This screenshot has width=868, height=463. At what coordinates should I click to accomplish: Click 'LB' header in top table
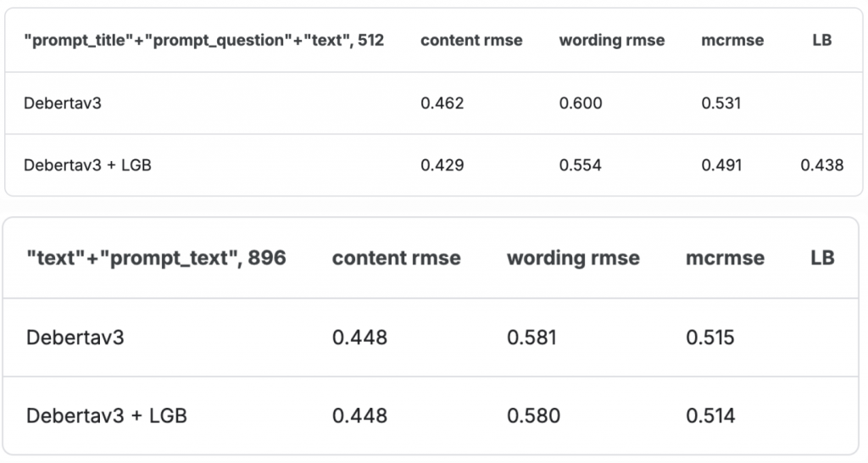point(821,40)
